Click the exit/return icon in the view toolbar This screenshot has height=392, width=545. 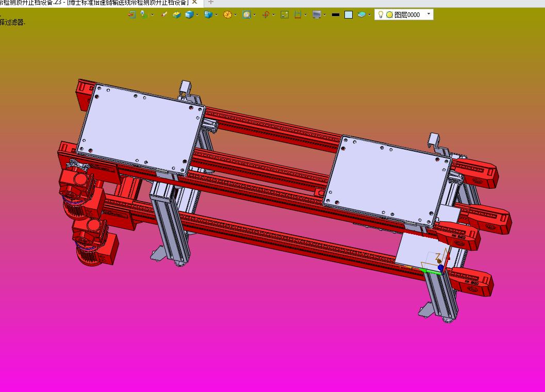tap(131, 14)
